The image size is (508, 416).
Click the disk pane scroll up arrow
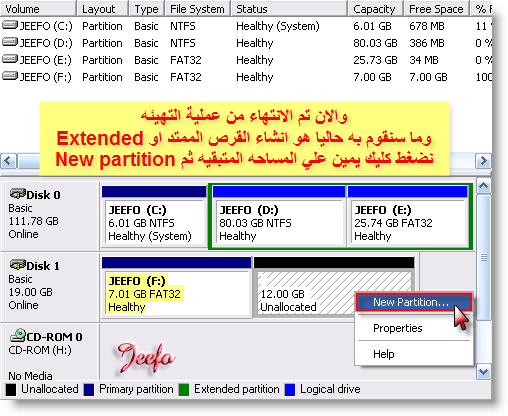click(484, 186)
